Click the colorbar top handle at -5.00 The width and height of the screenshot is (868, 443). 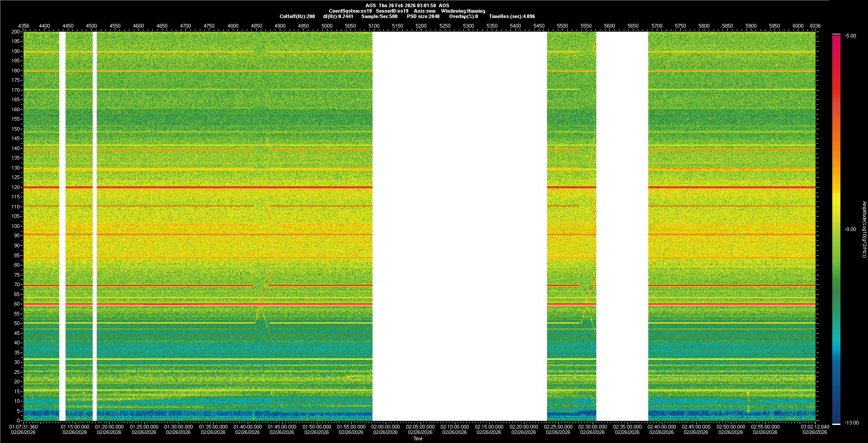(836, 34)
